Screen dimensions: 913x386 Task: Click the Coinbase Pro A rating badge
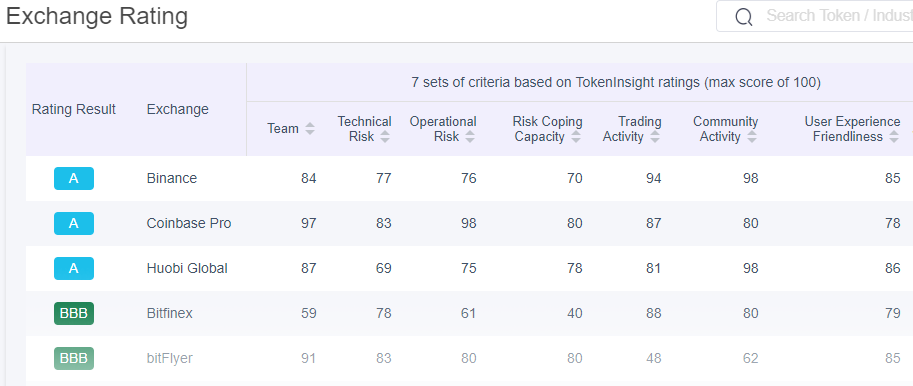click(x=74, y=223)
